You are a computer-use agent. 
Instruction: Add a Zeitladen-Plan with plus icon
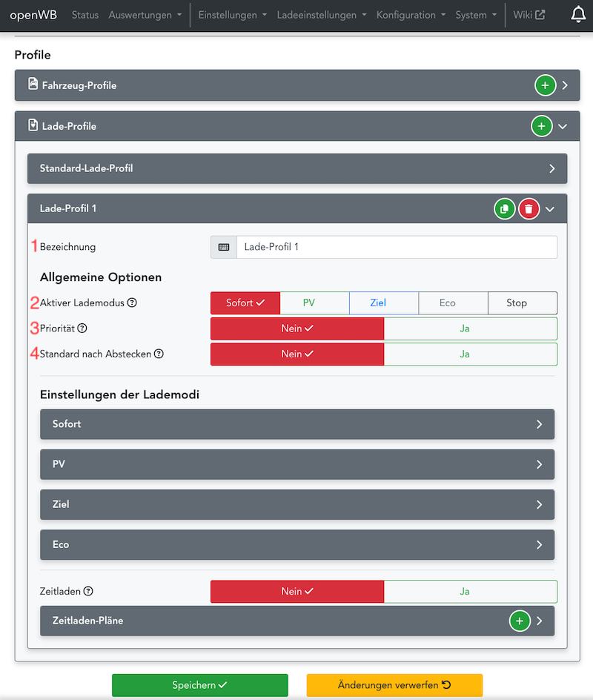coord(520,621)
